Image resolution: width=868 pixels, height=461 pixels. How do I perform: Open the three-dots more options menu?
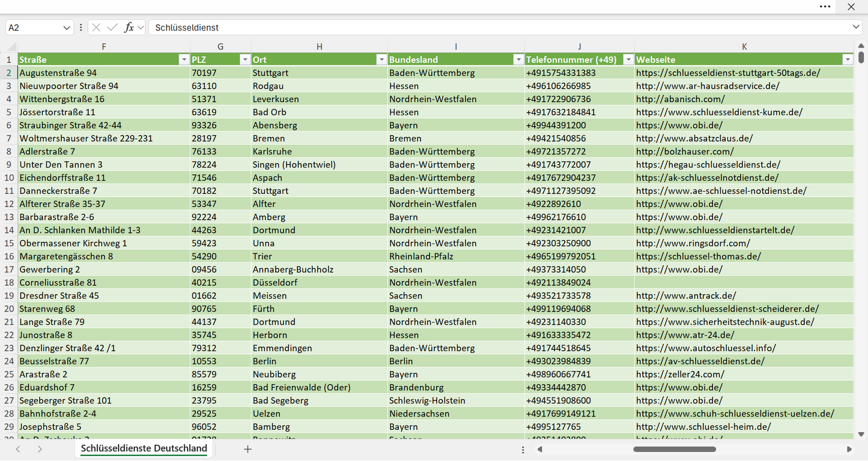click(x=825, y=7)
